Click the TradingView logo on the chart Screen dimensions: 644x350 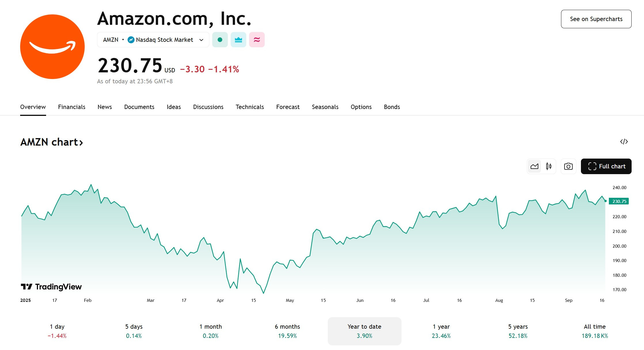coord(51,287)
